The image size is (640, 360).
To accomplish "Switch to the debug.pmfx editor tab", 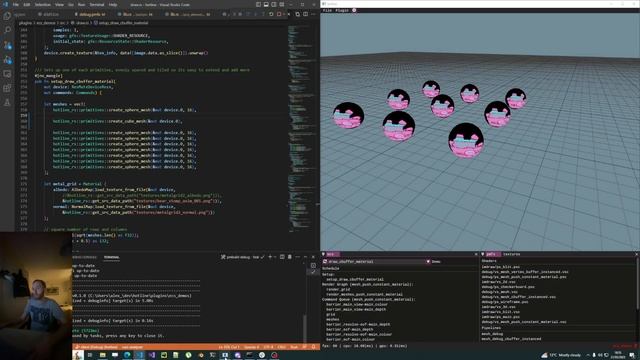I will click(91, 14).
